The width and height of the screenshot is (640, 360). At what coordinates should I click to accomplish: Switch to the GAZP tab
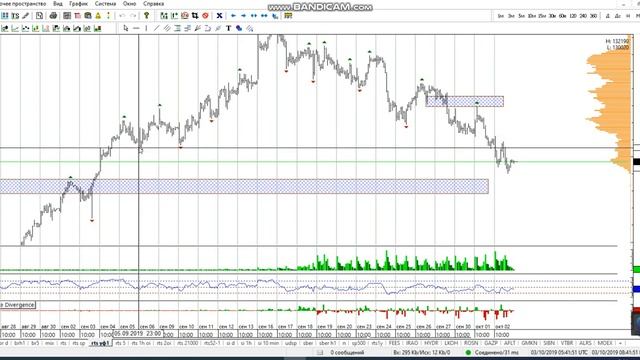(x=490, y=343)
